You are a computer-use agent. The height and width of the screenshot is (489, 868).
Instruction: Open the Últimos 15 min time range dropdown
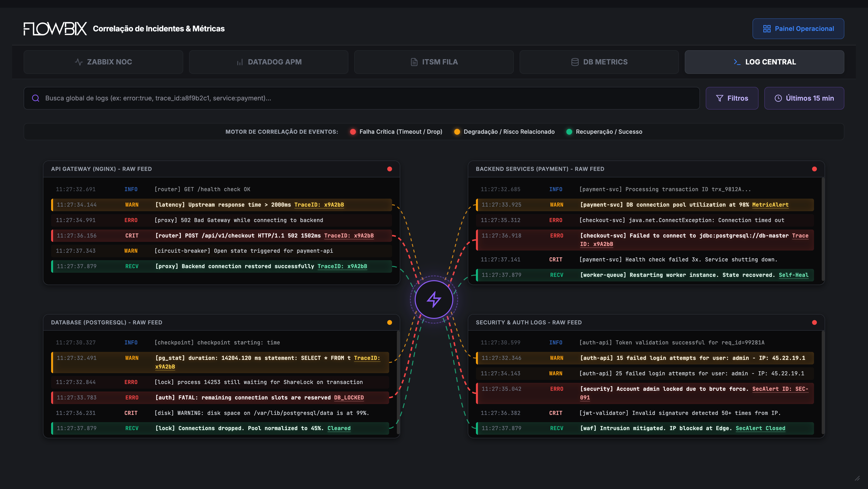pyautogui.click(x=804, y=98)
